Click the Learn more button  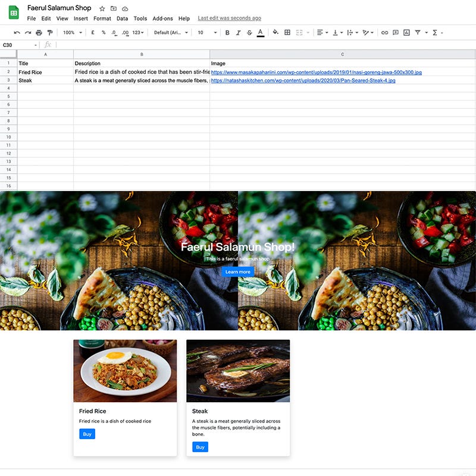[x=237, y=271]
